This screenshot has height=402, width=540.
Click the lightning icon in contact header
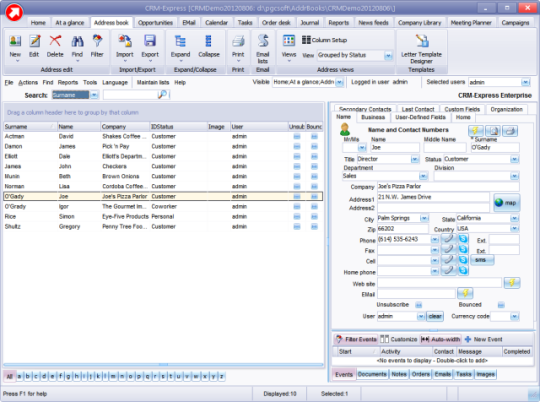click(476, 131)
